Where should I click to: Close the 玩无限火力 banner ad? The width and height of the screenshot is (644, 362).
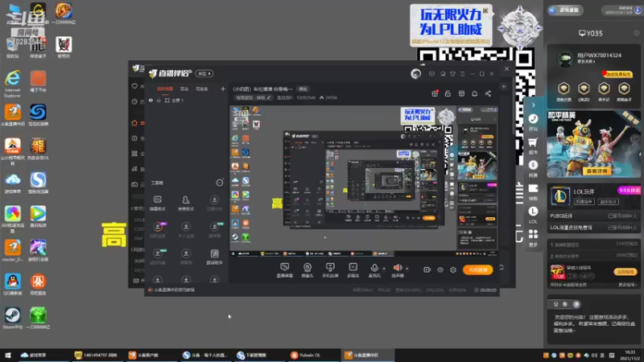click(x=485, y=10)
